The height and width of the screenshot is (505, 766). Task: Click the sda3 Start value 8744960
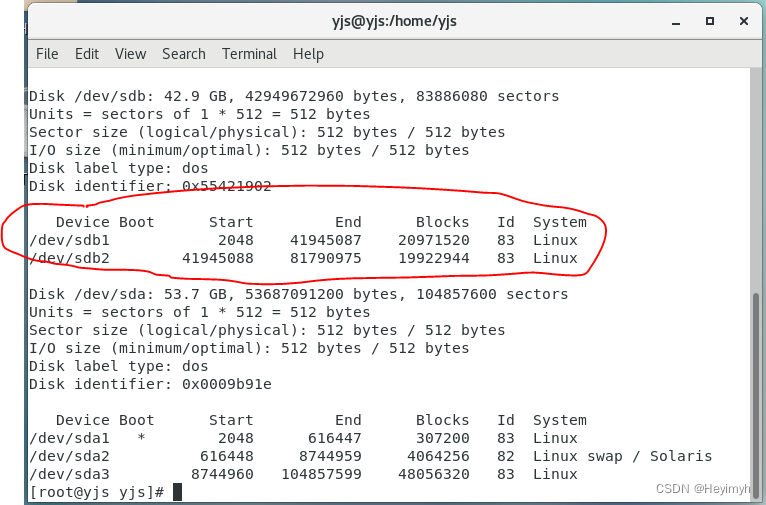click(222, 474)
